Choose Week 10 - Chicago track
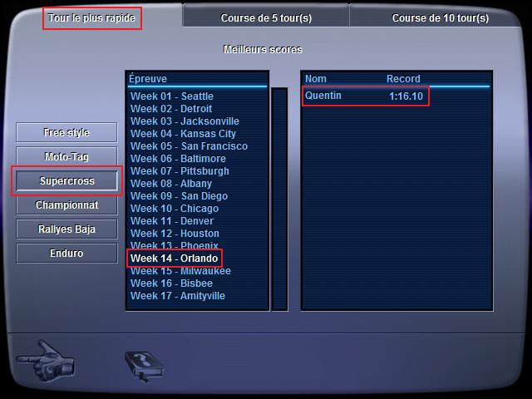The width and height of the screenshot is (532, 399). coord(175,209)
